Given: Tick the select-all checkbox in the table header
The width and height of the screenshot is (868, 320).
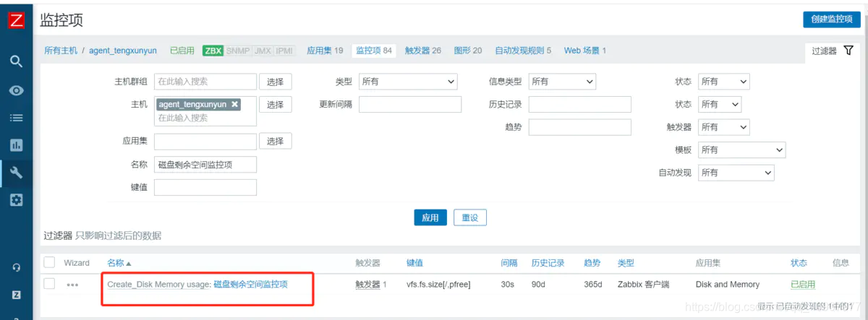Looking at the screenshot, I should (49, 262).
